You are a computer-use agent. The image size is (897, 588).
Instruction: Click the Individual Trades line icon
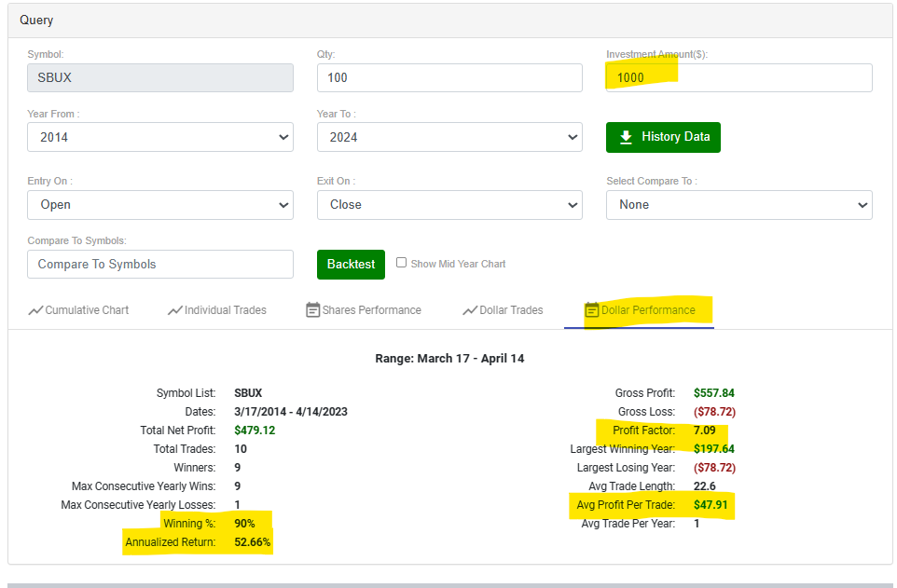click(175, 310)
